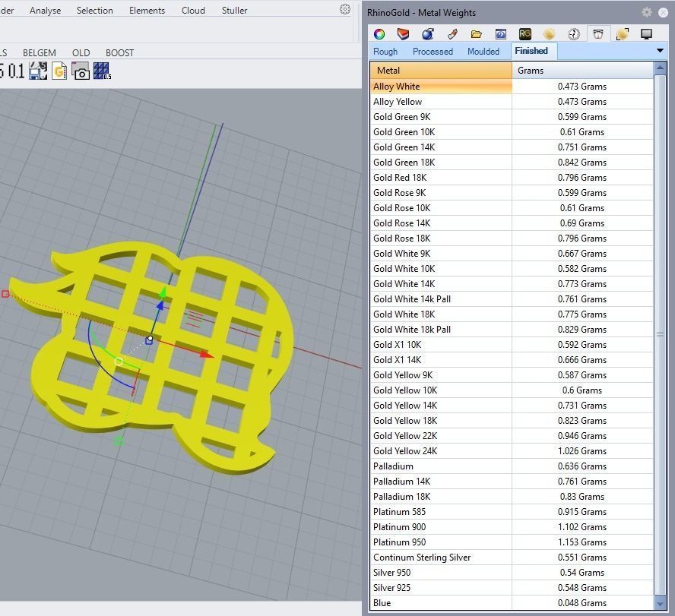Click the 1.026 Grams value cell
This screenshot has width=675, height=616.
pyautogui.click(x=582, y=451)
